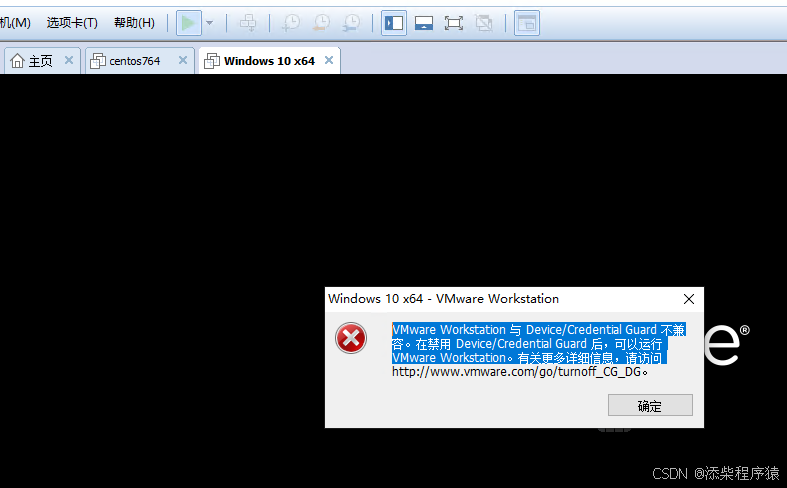Close the centos764 tab
Image resolution: width=787 pixels, height=488 pixels.
coord(183,60)
